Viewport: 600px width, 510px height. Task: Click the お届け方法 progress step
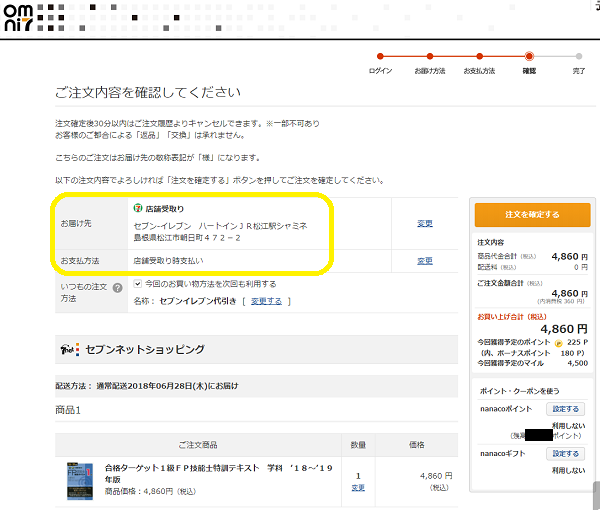(430, 64)
